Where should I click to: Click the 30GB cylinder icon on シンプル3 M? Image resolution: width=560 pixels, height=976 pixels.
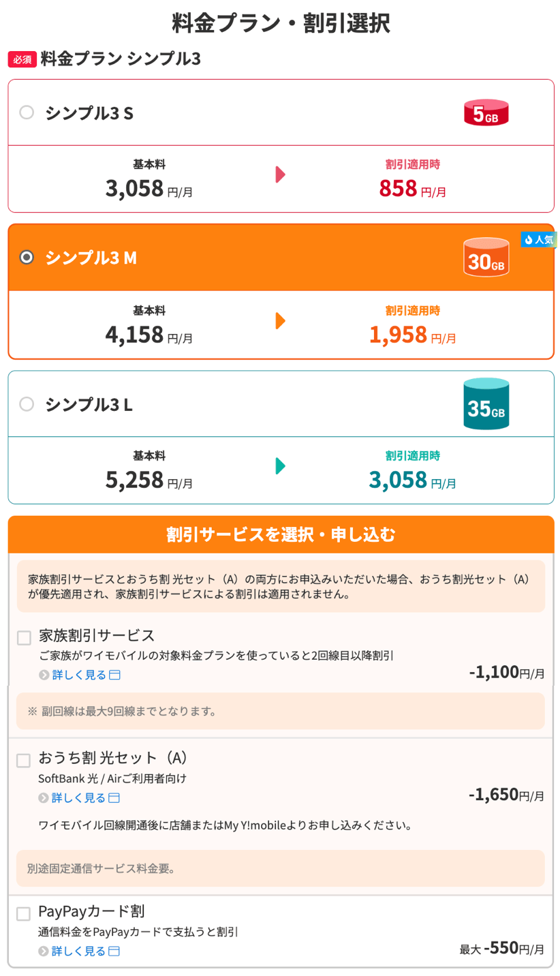pos(486,260)
